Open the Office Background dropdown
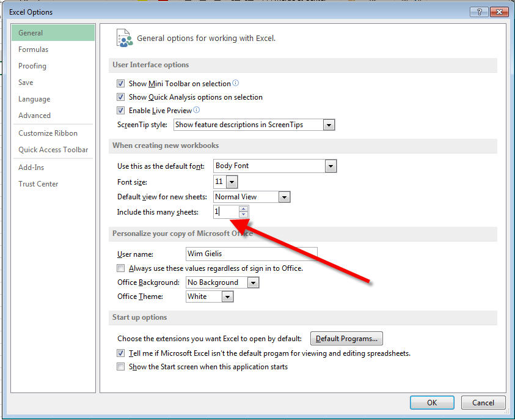The height and width of the screenshot is (420, 515). click(253, 282)
